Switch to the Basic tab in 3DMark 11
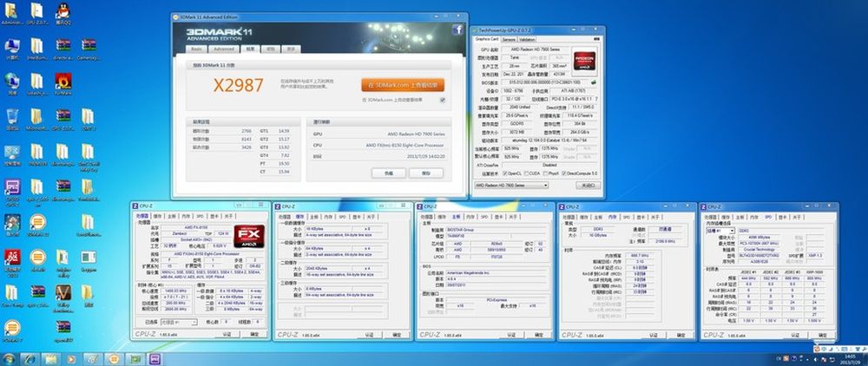 point(196,49)
